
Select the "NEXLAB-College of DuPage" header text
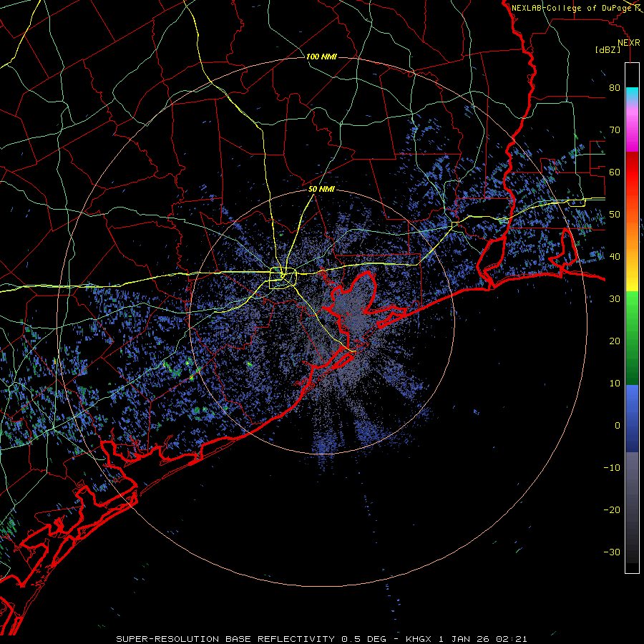pyautogui.click(x=572, y=8)
